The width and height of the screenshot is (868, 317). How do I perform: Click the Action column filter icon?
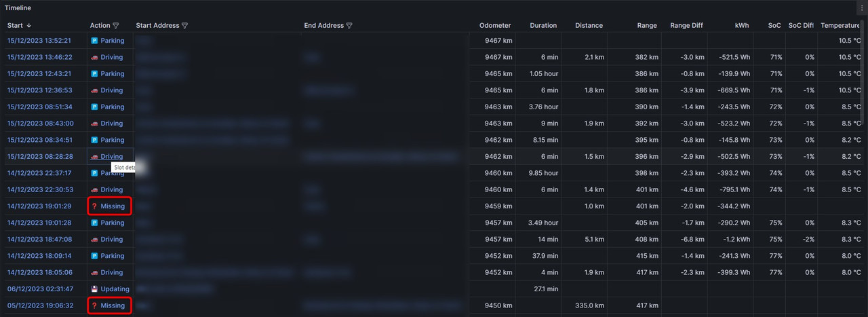[116, 26]
